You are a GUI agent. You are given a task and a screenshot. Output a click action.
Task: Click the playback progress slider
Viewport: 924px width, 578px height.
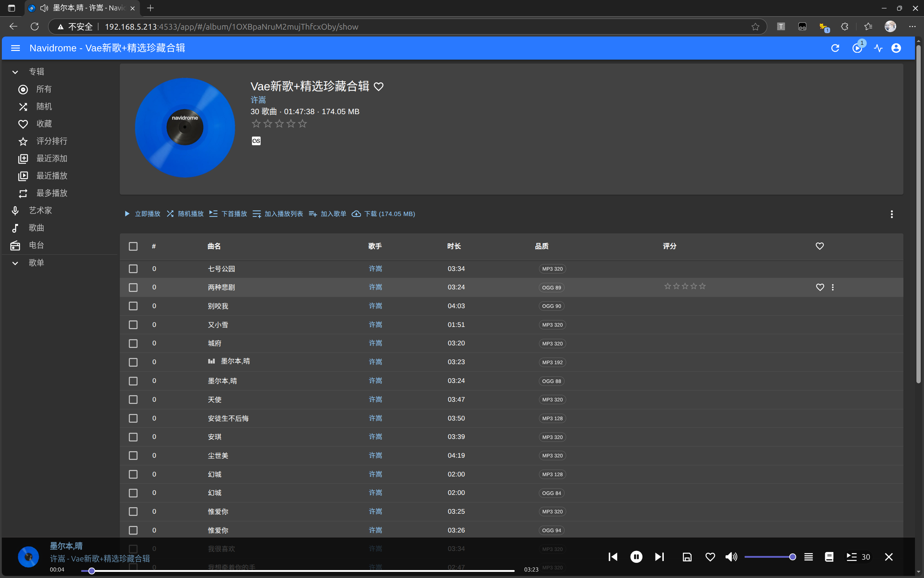click(x=298, y=571)
